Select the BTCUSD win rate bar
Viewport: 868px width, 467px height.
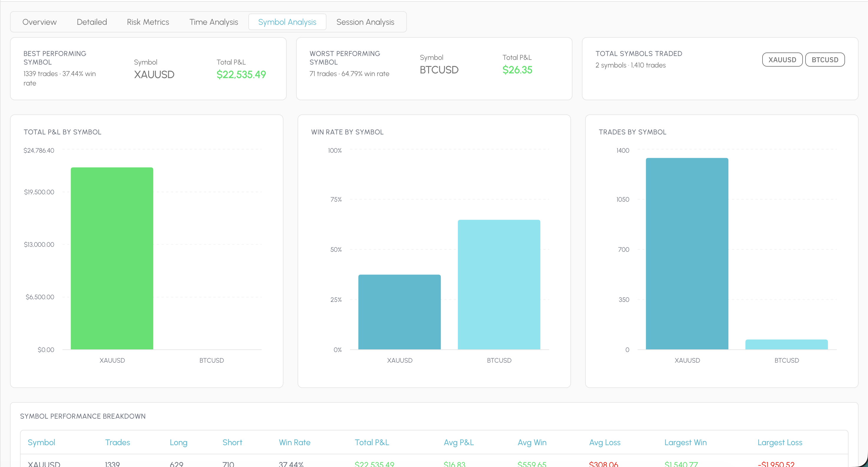coord(499,285)
